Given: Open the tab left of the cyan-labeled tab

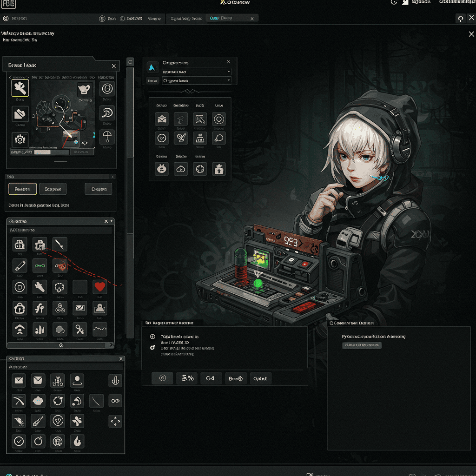Looking at the screenshot, I should click(186, 19).
